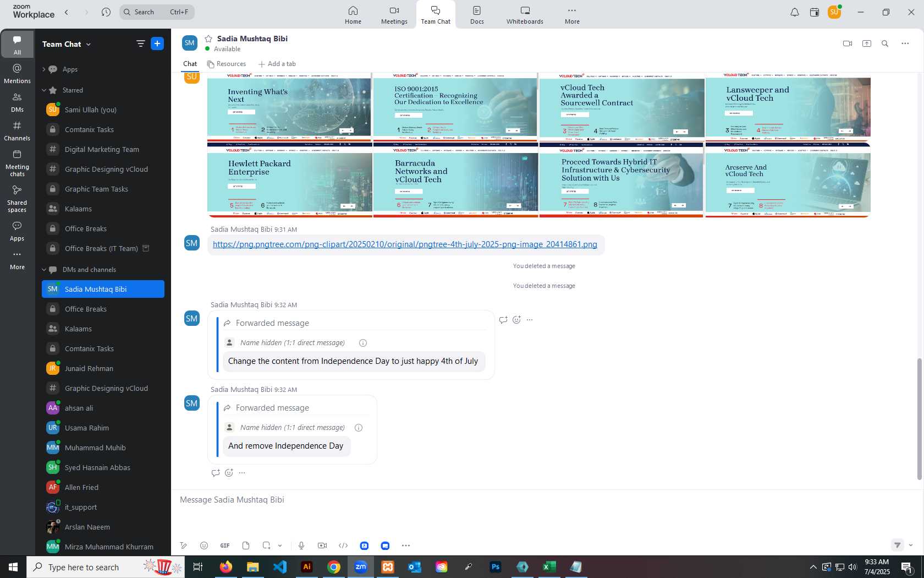Open Chrome from the taskbar
The width and height of the screenshot is (924, 578).
point(334,566)
